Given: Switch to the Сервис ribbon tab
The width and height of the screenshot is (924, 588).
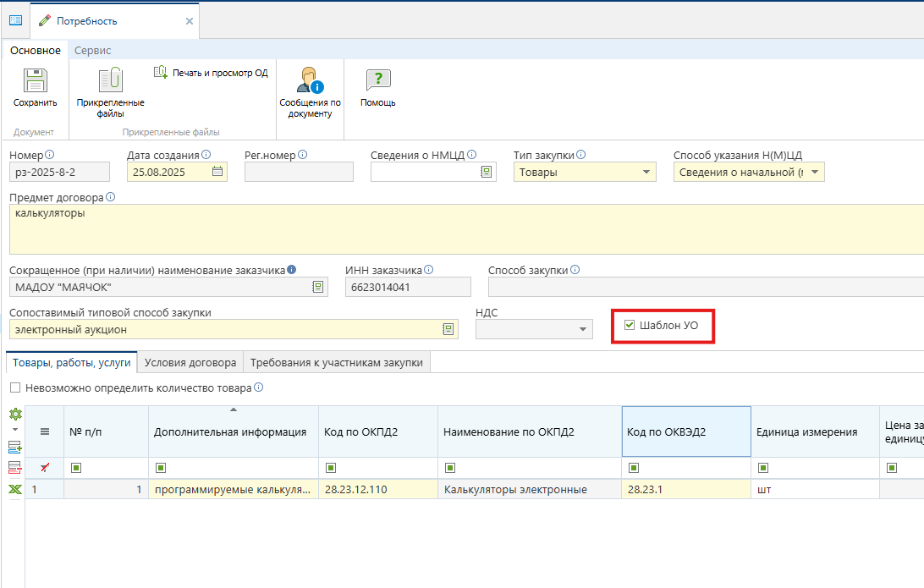Looking at the screenshot, I should (x=92, y=50).
